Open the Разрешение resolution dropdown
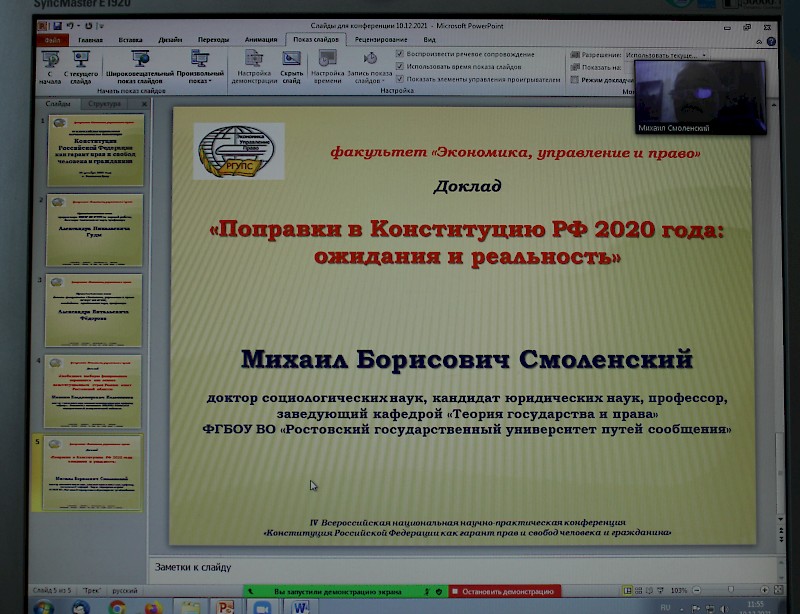The height and width of the screenshot is (614, 800). (664, 55)
